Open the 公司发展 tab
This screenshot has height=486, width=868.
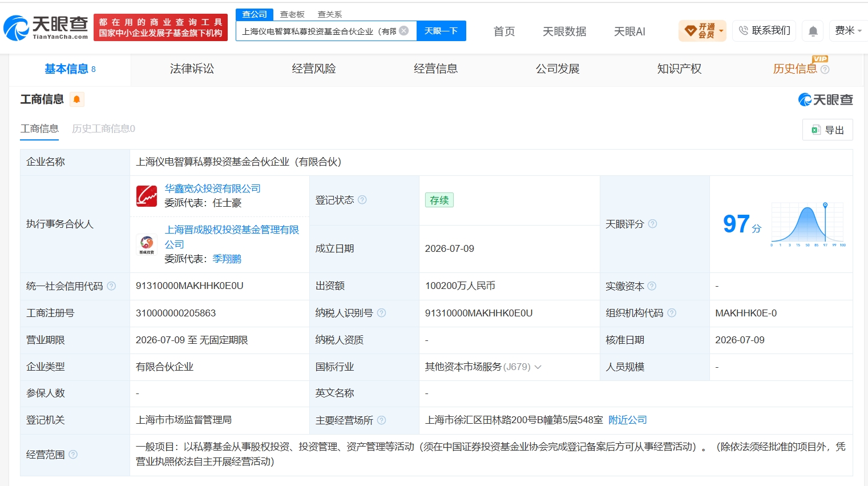pos(558,69)
